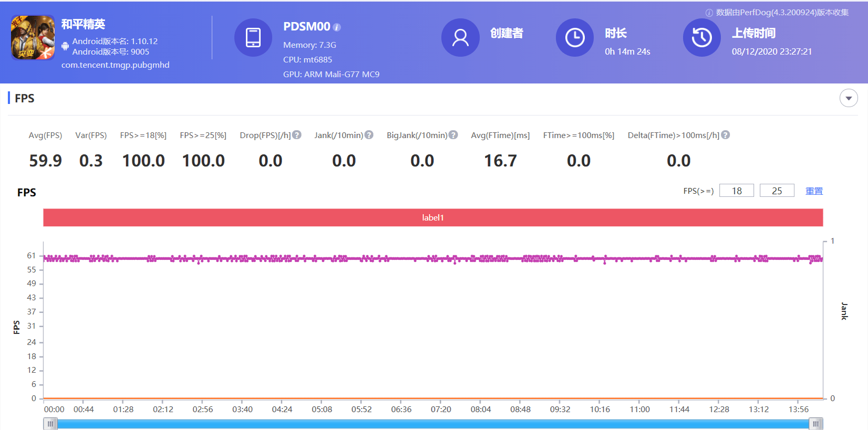868x430 pixels.
Task: Click the 和平精英 game app icon
Action: tap(33, 38)
